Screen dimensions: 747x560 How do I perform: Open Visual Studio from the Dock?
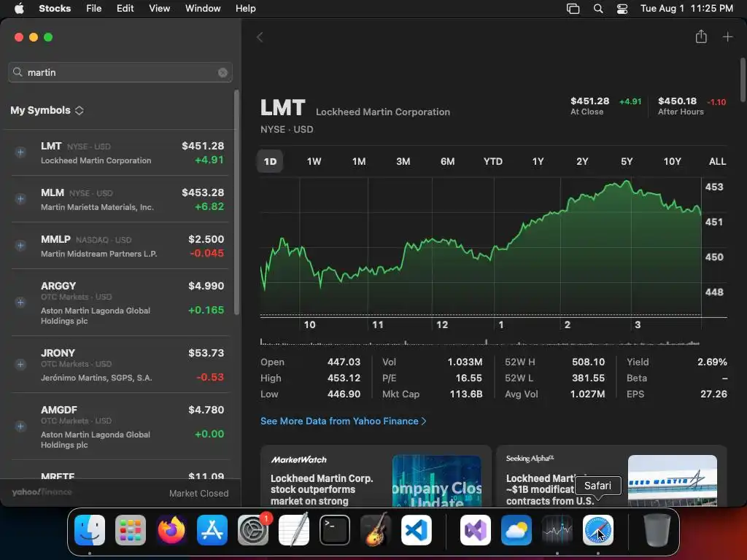[476, 530]
